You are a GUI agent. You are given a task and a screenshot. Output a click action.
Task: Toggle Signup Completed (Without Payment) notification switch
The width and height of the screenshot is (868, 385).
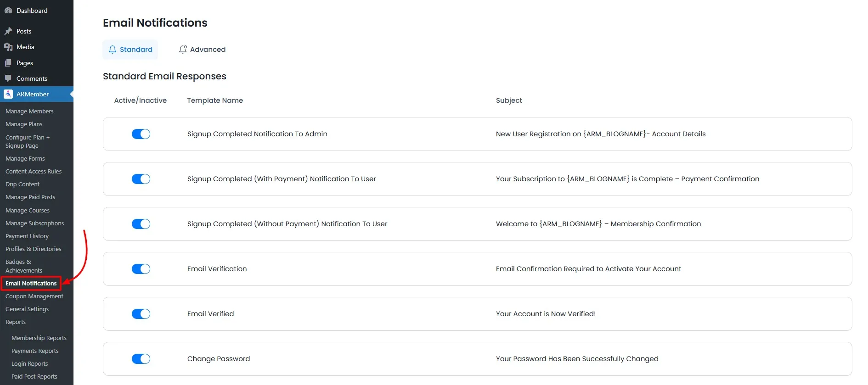(141, 224)
